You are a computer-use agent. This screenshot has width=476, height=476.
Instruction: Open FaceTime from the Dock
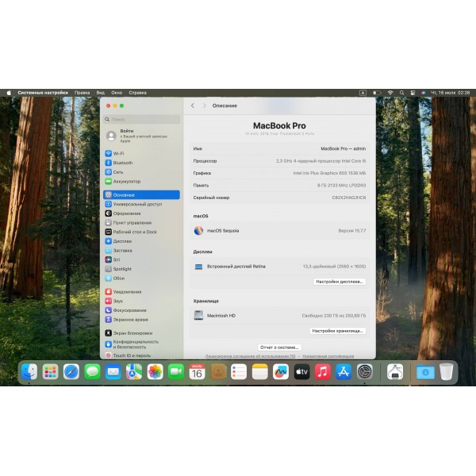(176, 371)
